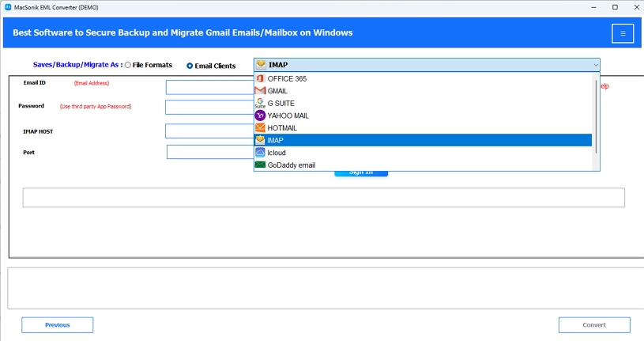Image resolution: width=644 pixels, height=341 pixels.
Task: Click the MacSonik app icon in title bar
Action: 8,7
